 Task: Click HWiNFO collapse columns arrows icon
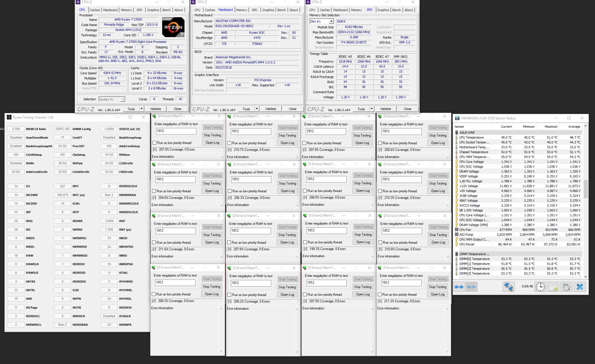coord(471,287)
